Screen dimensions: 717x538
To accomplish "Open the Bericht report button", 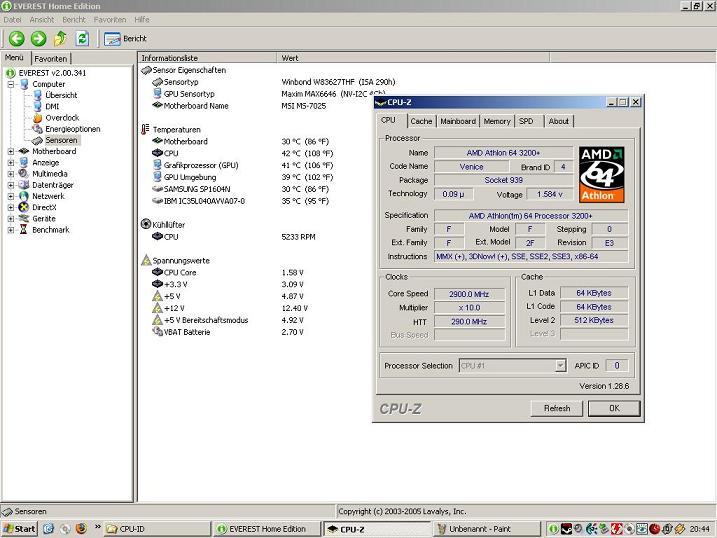I will click(125, 39).
